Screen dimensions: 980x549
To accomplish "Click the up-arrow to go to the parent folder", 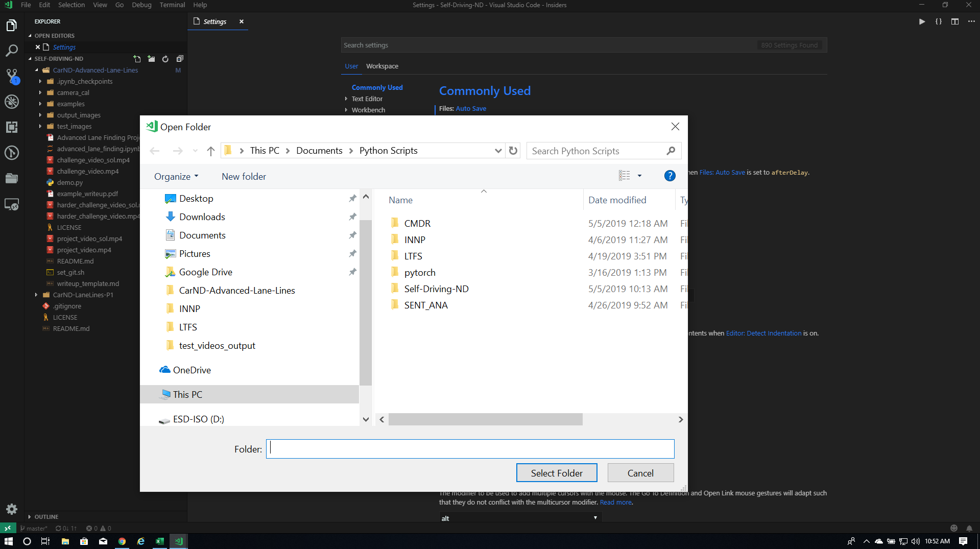I will 210,151.
